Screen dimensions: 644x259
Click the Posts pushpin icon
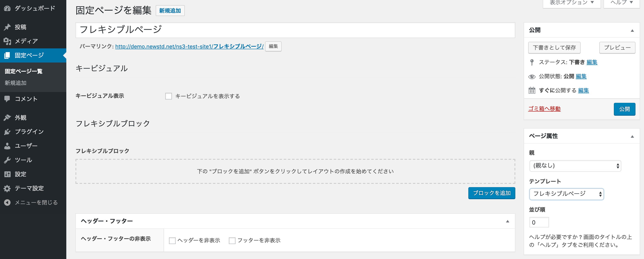click(7, 27)
